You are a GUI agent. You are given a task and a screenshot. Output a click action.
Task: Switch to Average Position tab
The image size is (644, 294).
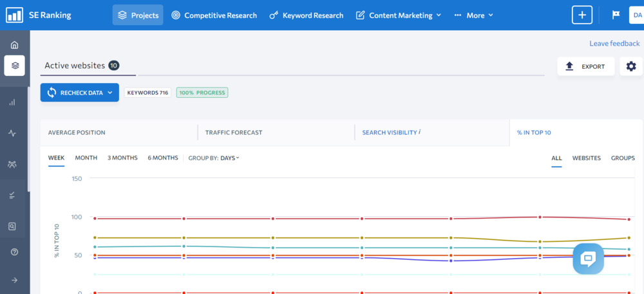click(x=77, y=133)
